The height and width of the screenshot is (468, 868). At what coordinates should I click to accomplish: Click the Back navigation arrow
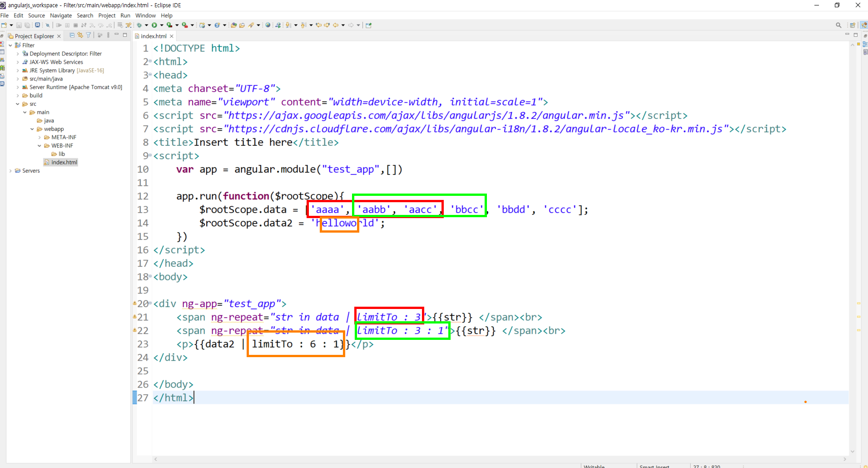click(336, 25)
